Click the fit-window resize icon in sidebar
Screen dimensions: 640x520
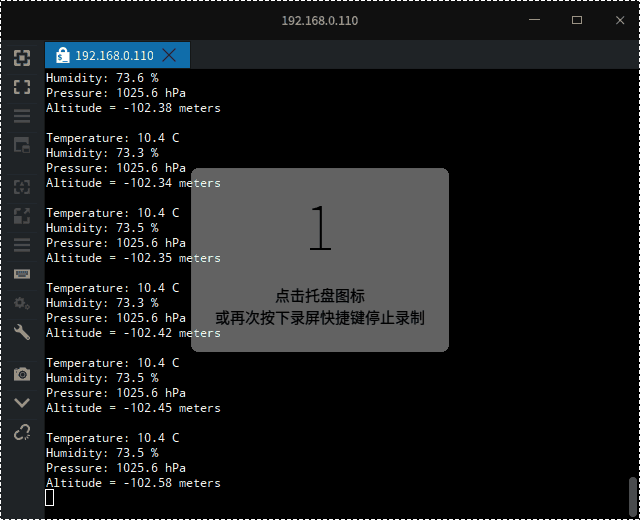coord(22,58)
